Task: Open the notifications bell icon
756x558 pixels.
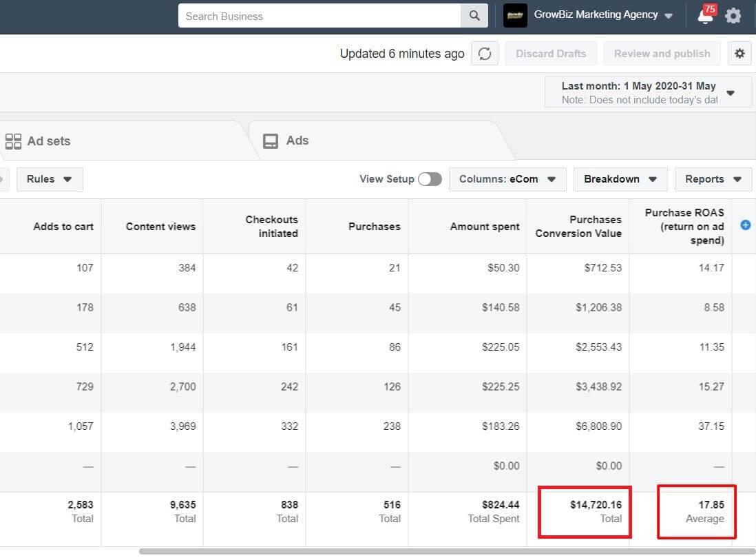Action: tap(705, 16)
